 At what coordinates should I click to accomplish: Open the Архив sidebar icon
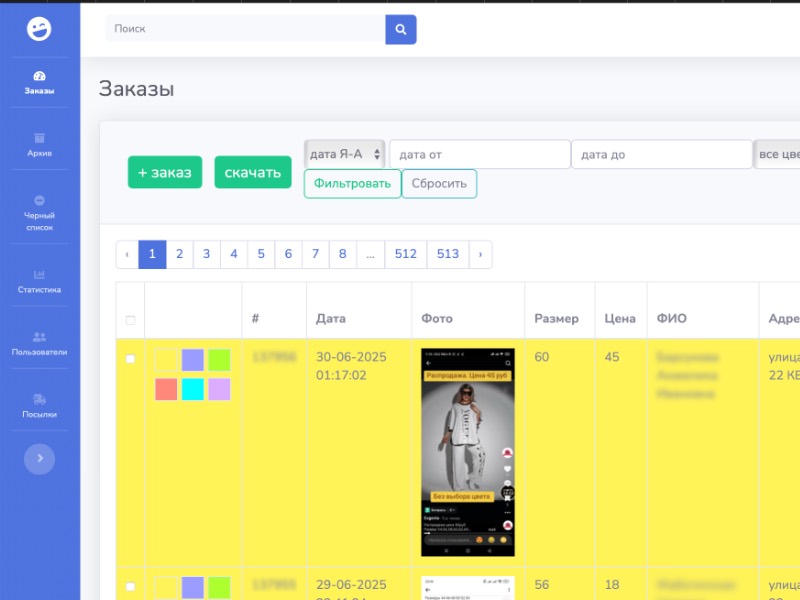click(39, 138)
